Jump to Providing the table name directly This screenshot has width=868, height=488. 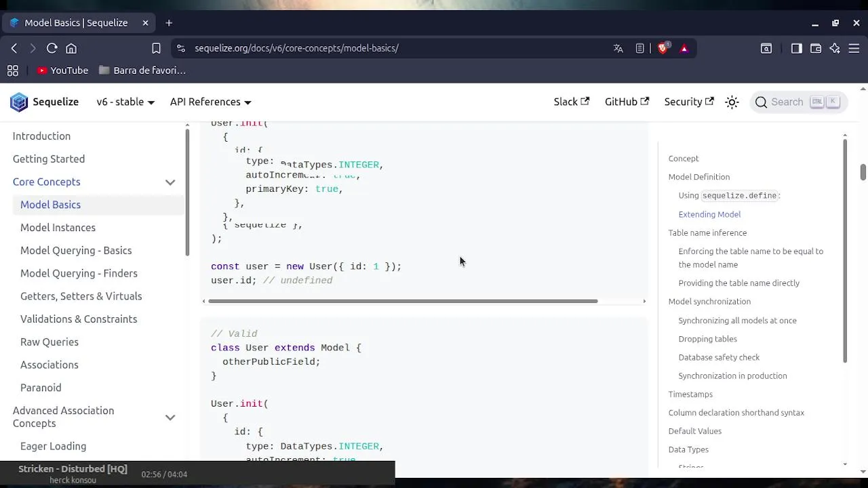(x=738, y=283)
